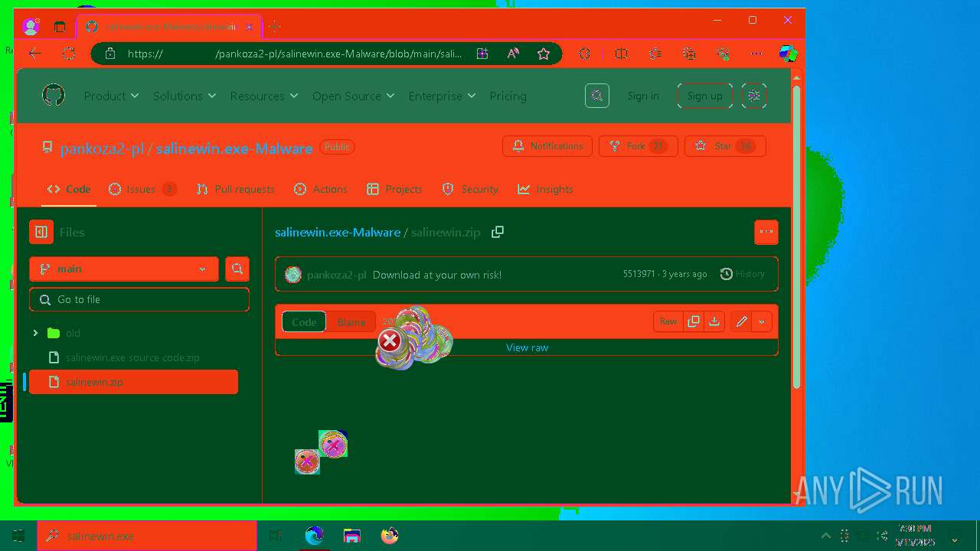This screenshot has width=980, height=551.
Task: Open Firefox from the taskbar
Action: click(390, 536)
